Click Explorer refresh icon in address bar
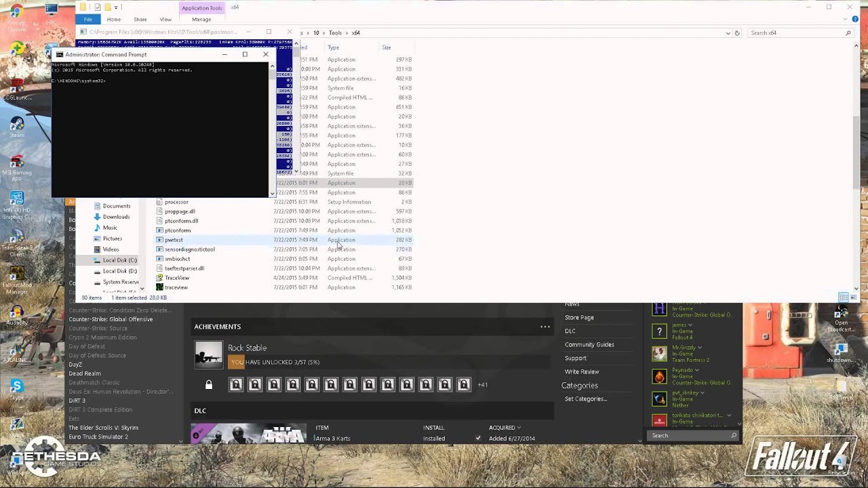This screenshot has width=868, height=488. pos(737,33)
